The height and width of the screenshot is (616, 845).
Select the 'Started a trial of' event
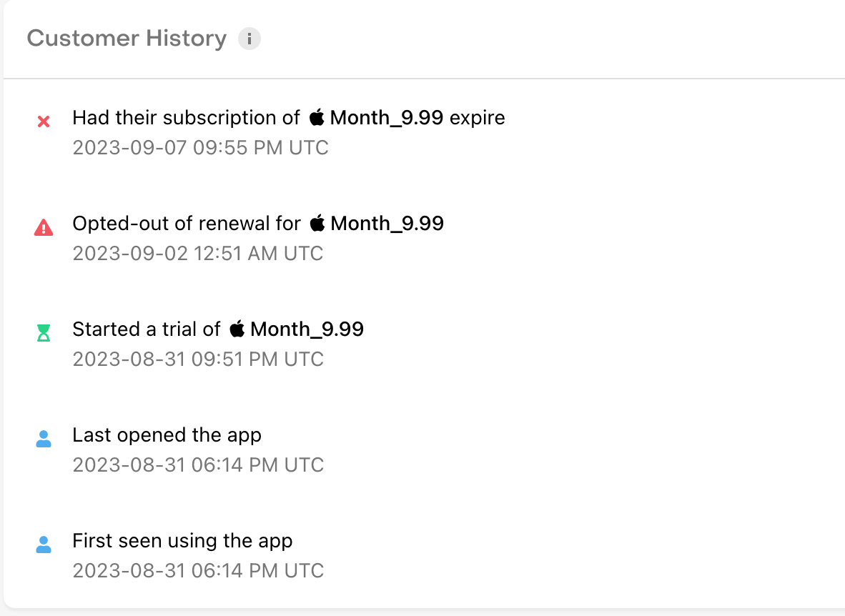pyautogui.click(x=146, y=329)
